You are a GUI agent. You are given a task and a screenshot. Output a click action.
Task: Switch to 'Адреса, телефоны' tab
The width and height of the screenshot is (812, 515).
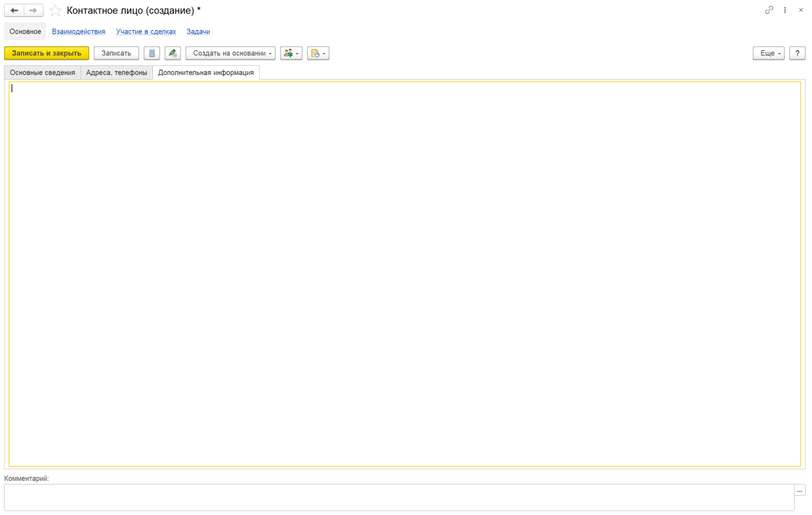click(x=117, y=73)
